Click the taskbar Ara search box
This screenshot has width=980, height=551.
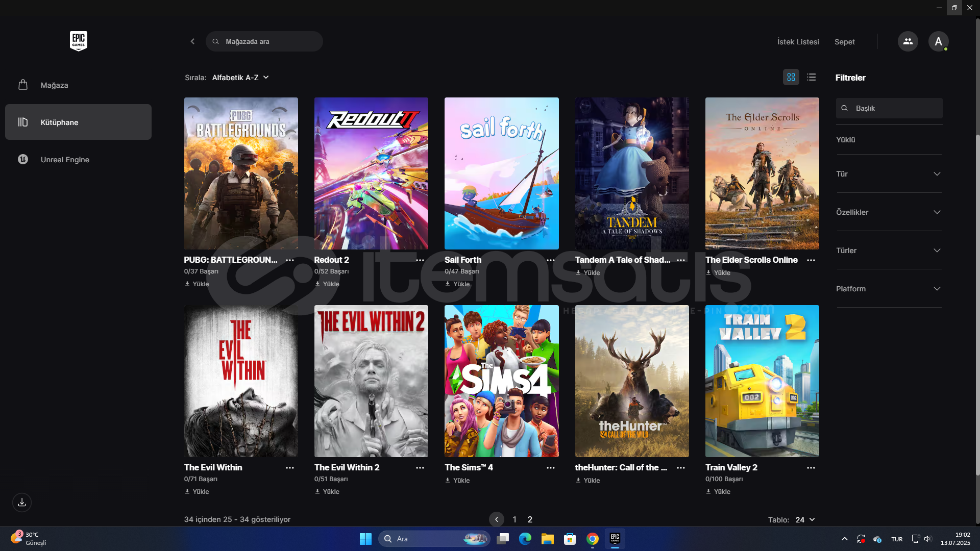pyautogui.click(x=434, y=539)
